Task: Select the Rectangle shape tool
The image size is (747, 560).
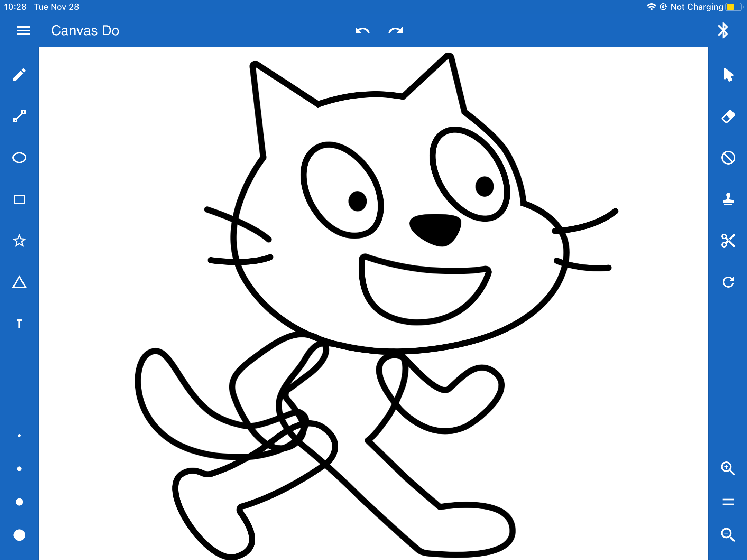Action: 20,199
